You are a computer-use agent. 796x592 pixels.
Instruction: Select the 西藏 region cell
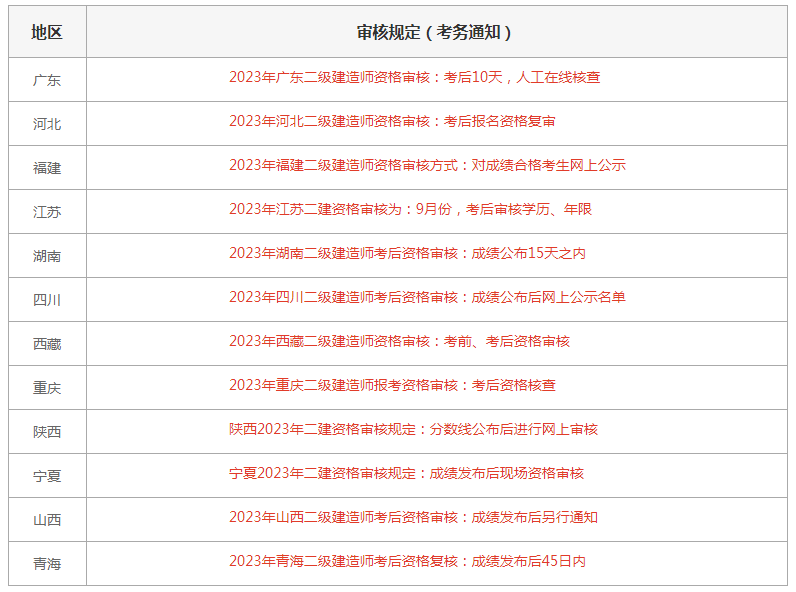tap(47, 344)
